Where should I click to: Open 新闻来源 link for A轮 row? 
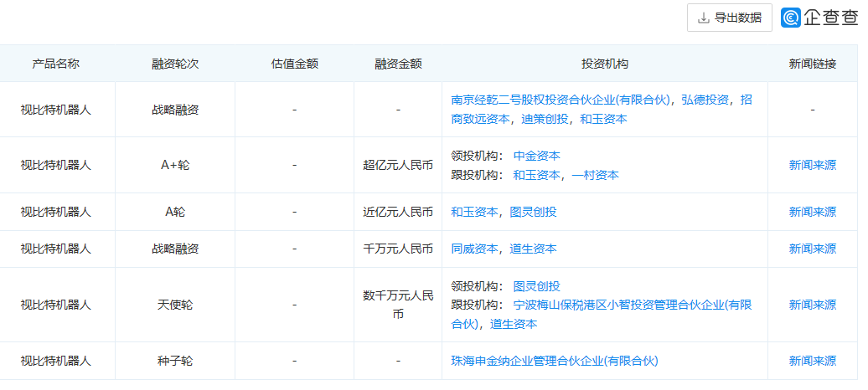(812, 212)
